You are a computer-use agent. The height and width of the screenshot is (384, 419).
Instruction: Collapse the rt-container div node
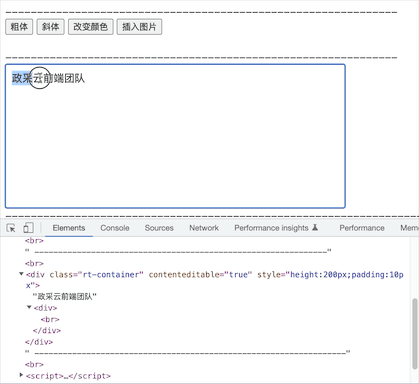pos(21,274)
